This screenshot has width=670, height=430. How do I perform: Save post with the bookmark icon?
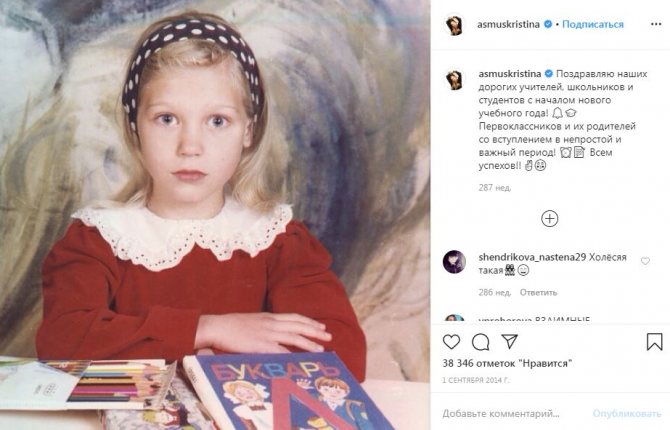[x=654, y=342]
